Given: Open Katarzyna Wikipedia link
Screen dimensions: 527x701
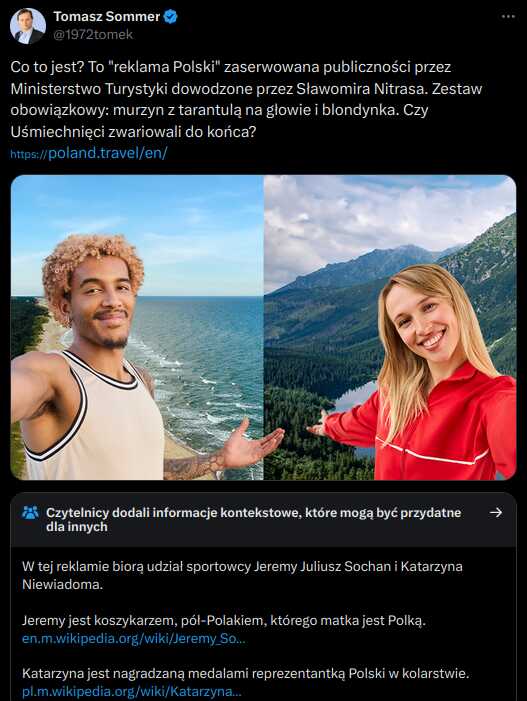Looking at the screenshot, I should tap(132, 692).
